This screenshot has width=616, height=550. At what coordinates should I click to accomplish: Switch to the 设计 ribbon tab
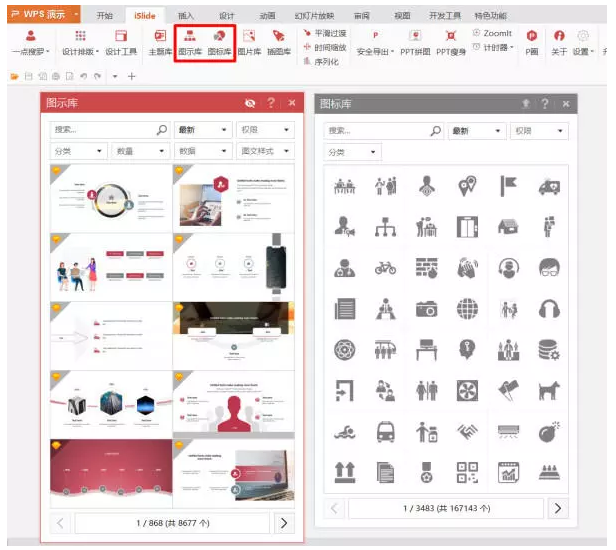pyautogui.click(x=227, y=16)
